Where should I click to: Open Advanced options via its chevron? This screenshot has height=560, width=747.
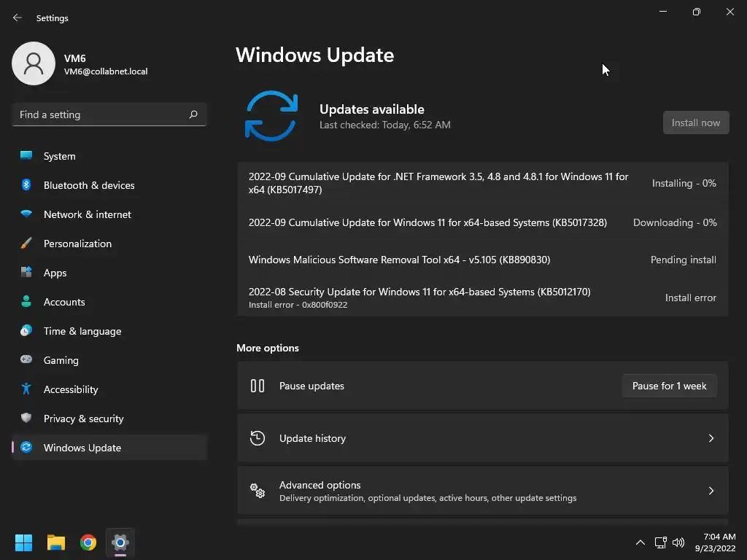[711, 491]
